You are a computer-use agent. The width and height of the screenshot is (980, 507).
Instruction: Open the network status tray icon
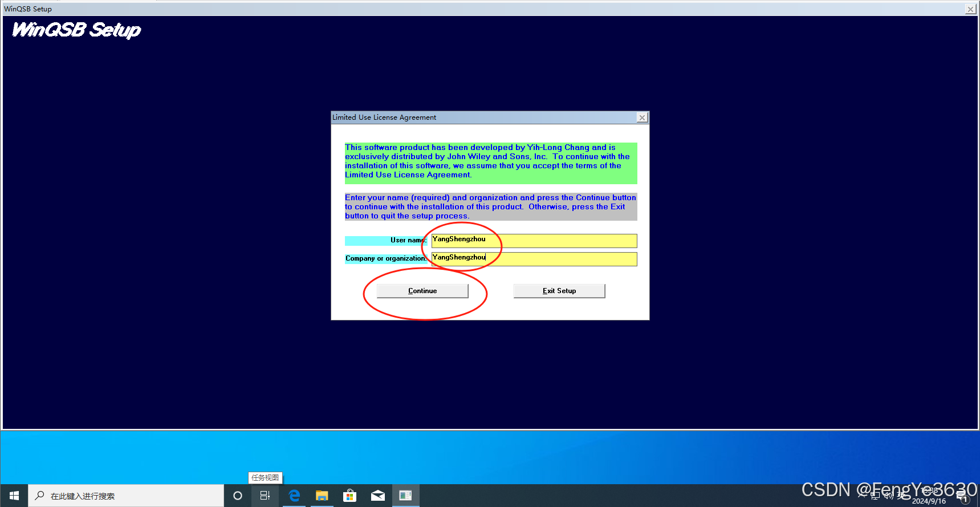[875, 496]
